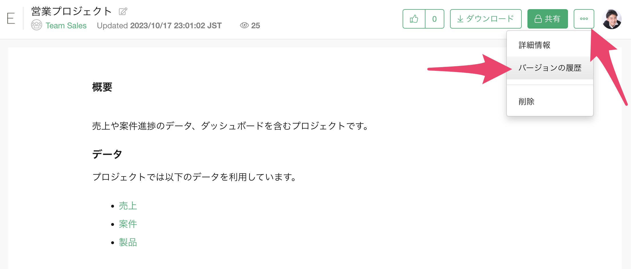
Task: Click the ダウンロード button
Action: click(x=486, y=19)
